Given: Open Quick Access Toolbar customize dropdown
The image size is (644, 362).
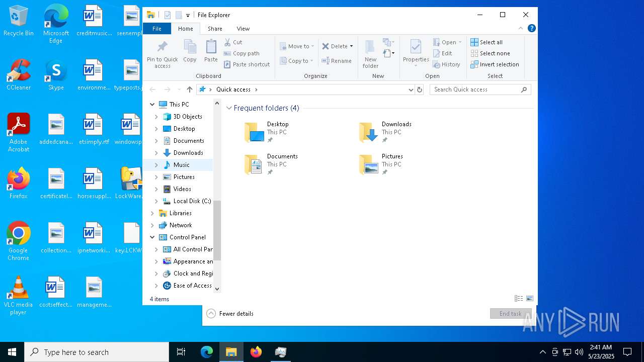Looking at the screenshot, I should [x=188, y=15].
